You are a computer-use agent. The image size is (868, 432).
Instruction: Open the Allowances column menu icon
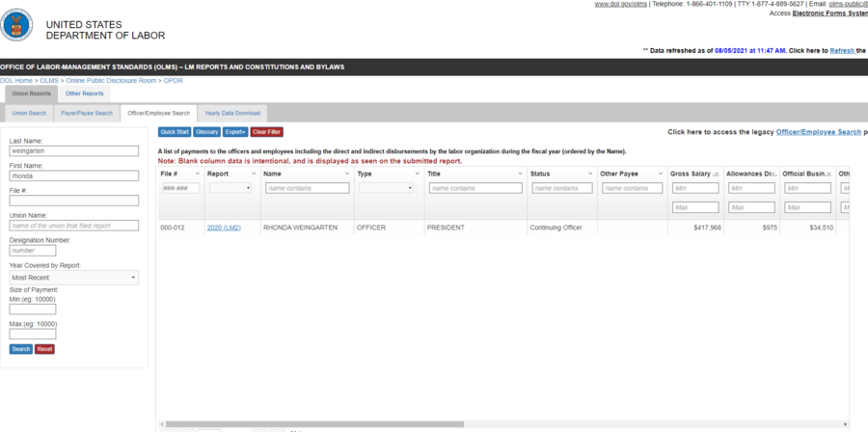click(x=773, y=174)
